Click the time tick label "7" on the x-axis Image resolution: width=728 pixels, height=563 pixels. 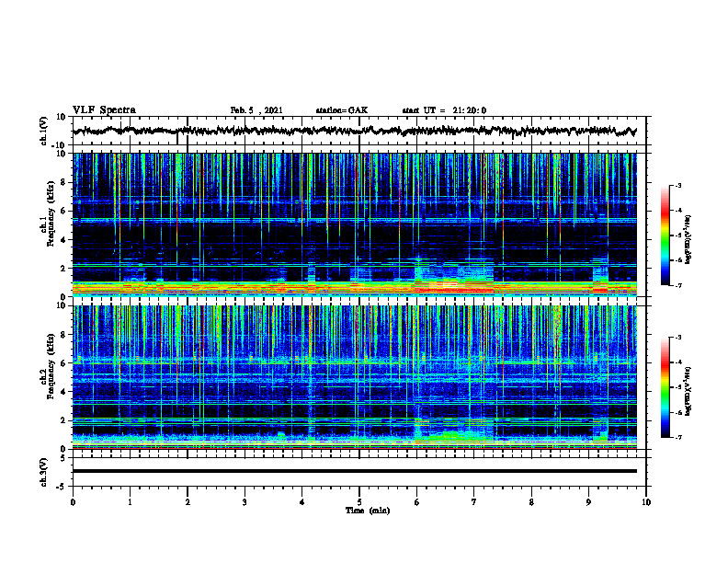point(474,502)
